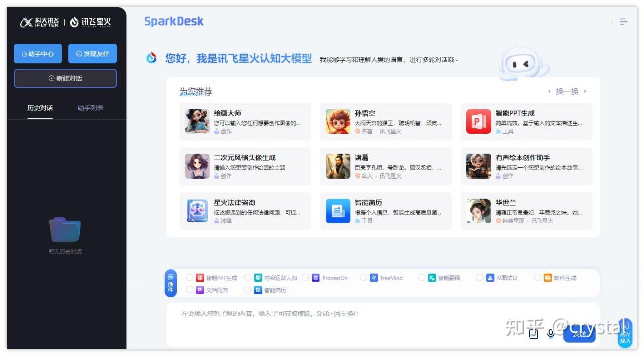Open the 插件 plugins panel button
The image size is (644, 356).
point(171,283)
